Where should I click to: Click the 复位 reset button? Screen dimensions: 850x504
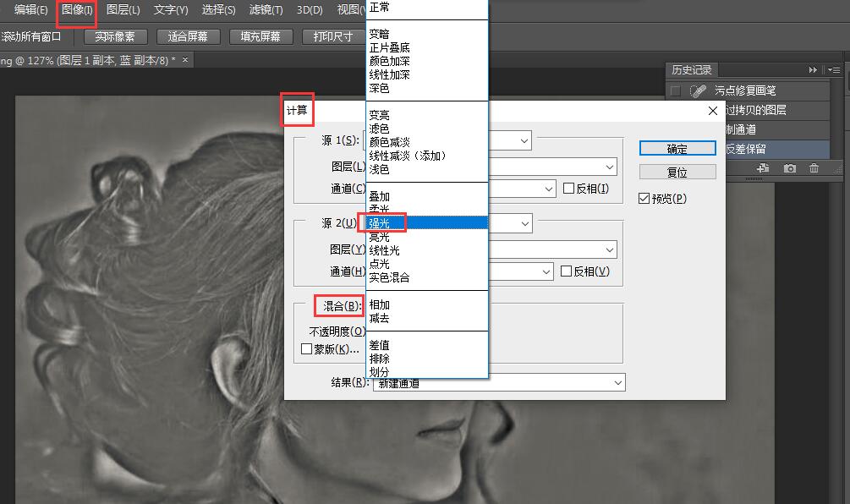pyautogui.click(x=677, y=172)
